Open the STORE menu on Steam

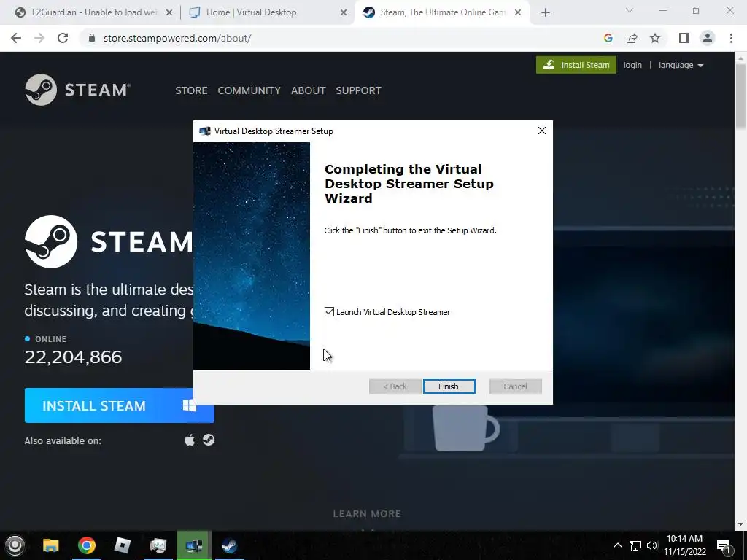[191, 90]
